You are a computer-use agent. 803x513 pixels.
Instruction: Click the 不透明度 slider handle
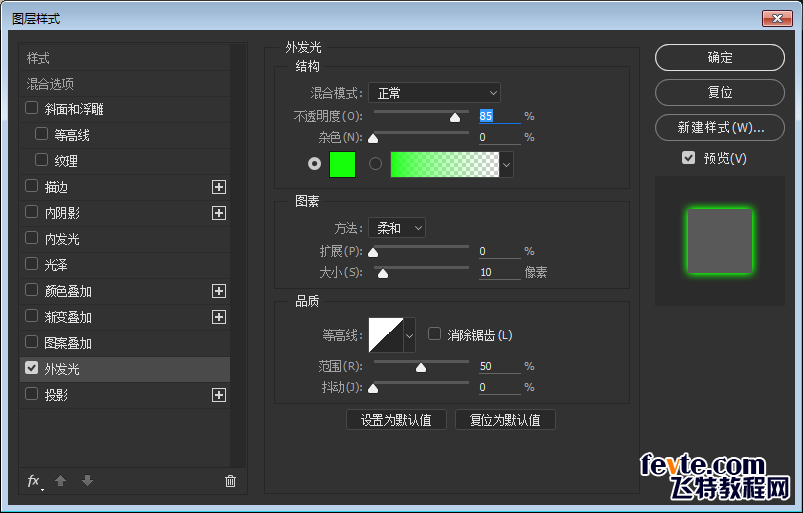click(x=455, y=118)
